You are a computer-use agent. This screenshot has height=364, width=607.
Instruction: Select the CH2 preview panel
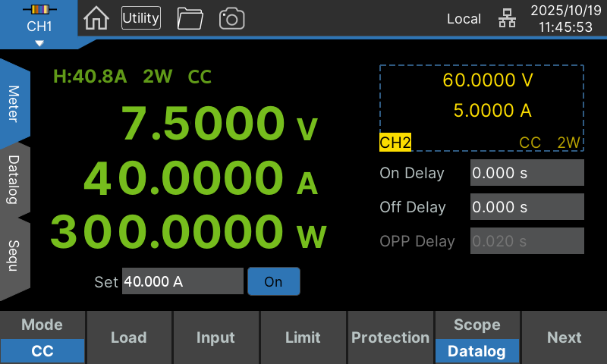pos(481,108)
